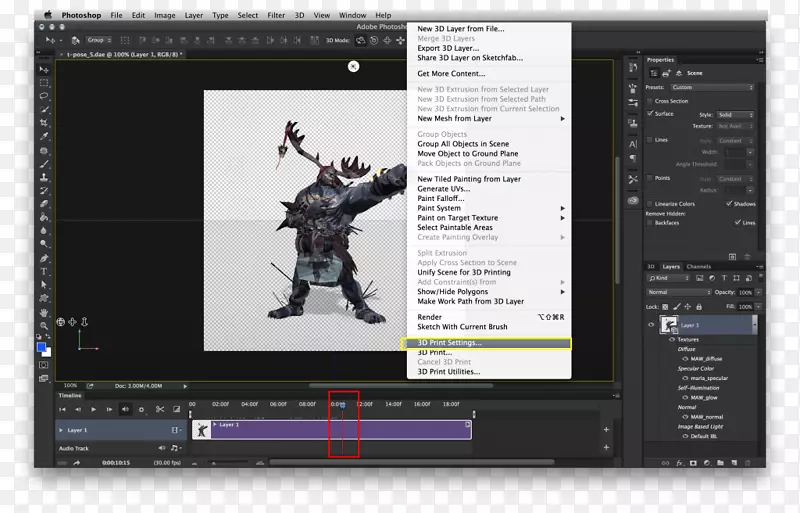
Task: Open the Normal blend mode dropdown
Action: tap(679, 292)
